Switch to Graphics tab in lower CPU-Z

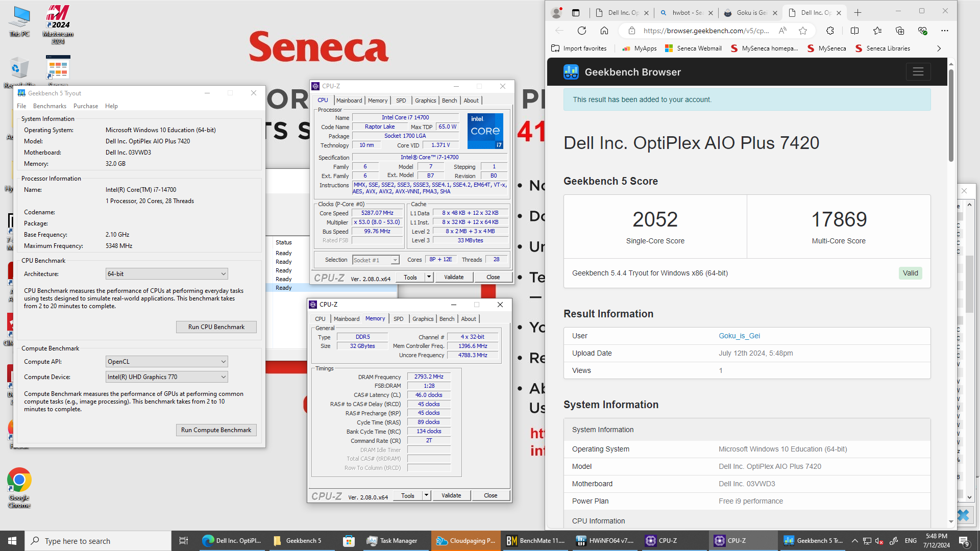click(423, 319)
